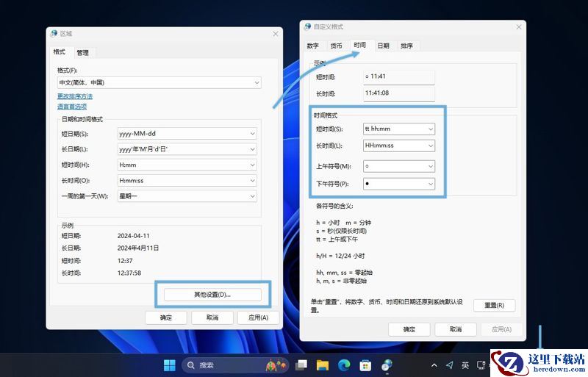Click the text 'h, m, s = 非零起始'
The width and height of the screenshot is (588, 377).
pyautogui.click(x=342, y=281)
